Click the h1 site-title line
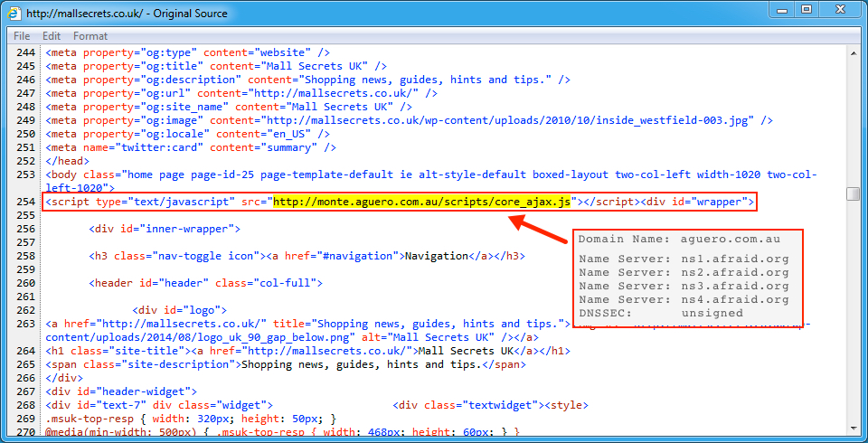868x443 pixels. click(307, 351)
